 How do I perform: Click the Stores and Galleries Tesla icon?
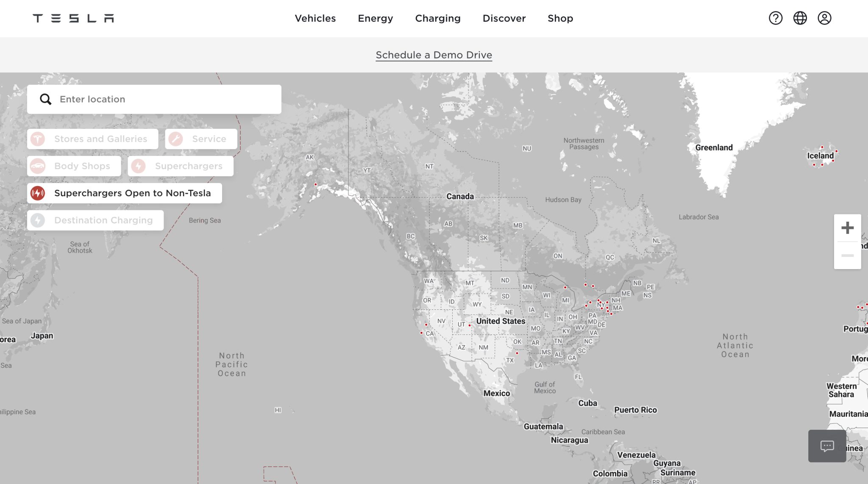coord(38,139)
